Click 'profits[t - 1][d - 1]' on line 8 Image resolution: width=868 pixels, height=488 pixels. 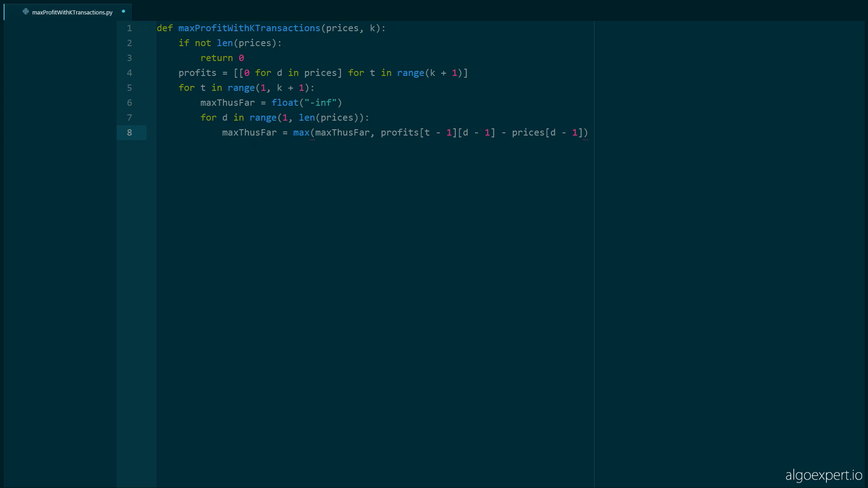(438, 132)
